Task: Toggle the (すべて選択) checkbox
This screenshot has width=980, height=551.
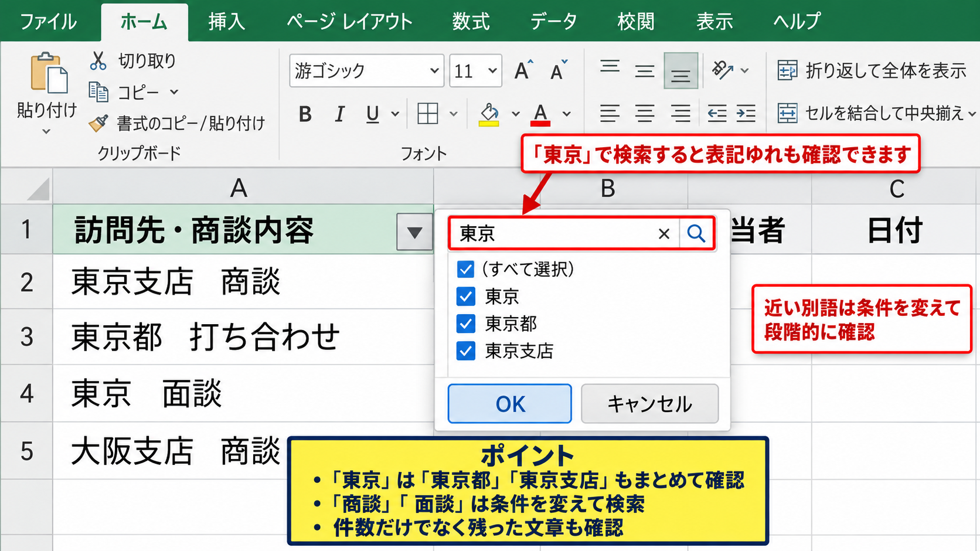Action: click(466, 269)
